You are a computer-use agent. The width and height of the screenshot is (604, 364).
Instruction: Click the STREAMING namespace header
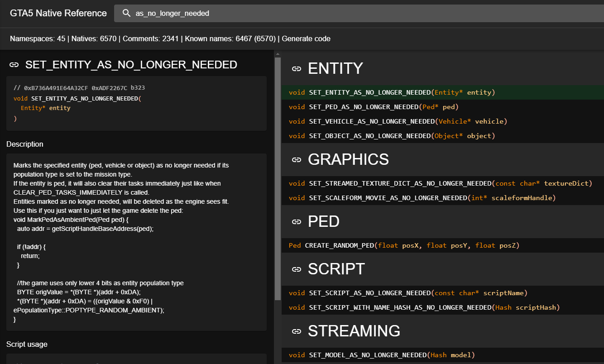click(354, 331)
